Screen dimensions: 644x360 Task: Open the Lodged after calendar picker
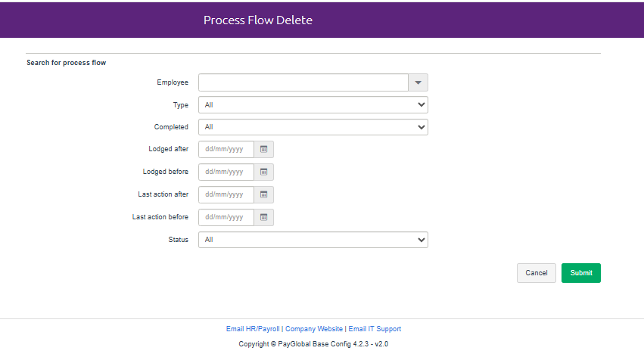pyautogui.click(x=264, y=150)
